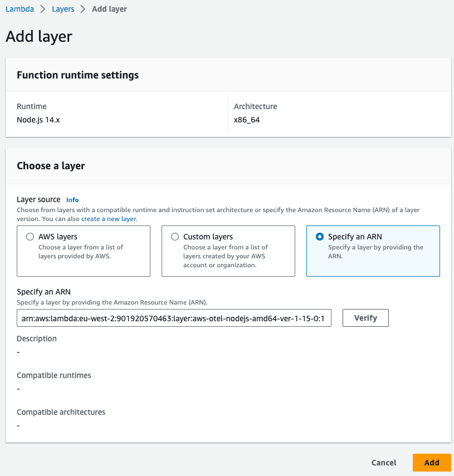Viewport: 454px width, 476px height.
Task: Select the Custom layers card
Action: [x=228, y=251]
